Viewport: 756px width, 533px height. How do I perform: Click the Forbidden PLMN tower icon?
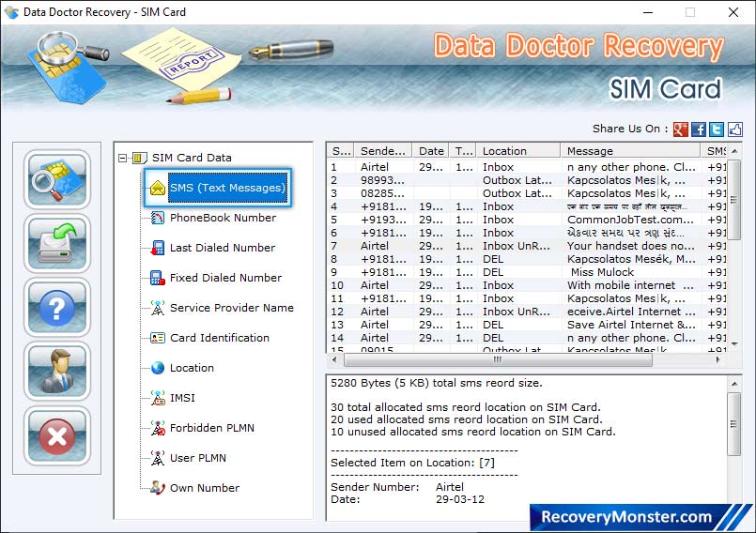pos(157,428)
